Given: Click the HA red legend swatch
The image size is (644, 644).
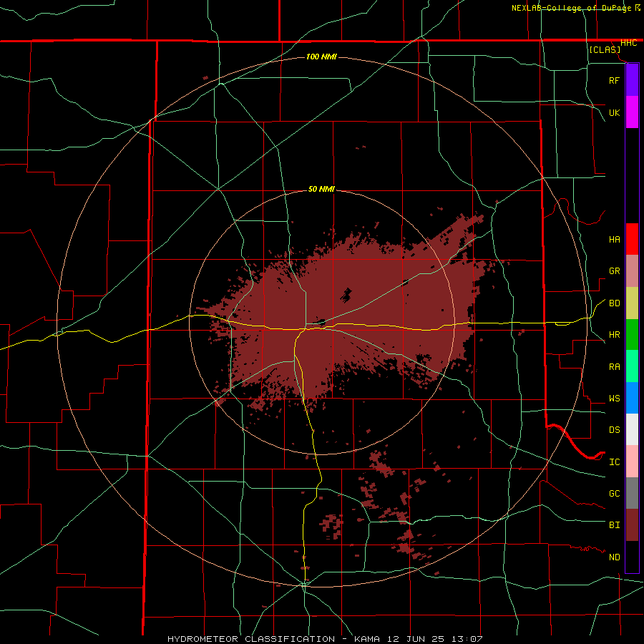Looking at the screenshot, I should coord(632,239).
